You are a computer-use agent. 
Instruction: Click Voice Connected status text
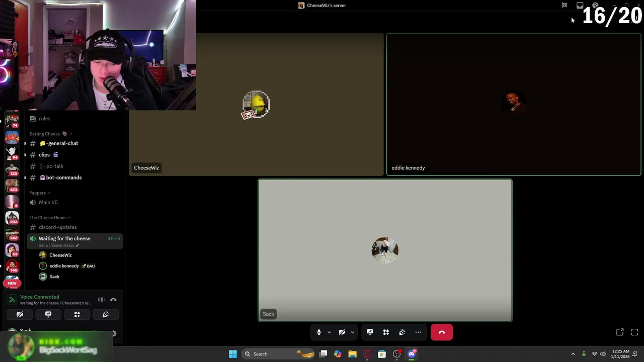[x=39, y=297]
